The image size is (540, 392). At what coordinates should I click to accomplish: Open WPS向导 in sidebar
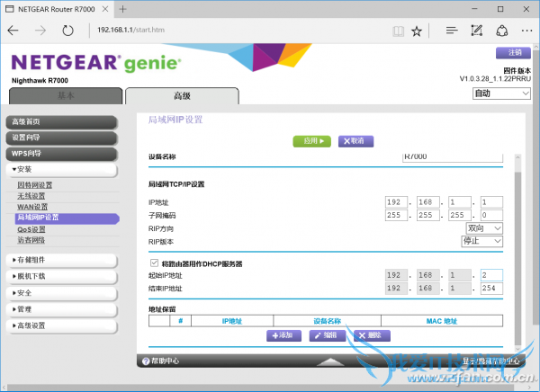[x=61, y=154]
